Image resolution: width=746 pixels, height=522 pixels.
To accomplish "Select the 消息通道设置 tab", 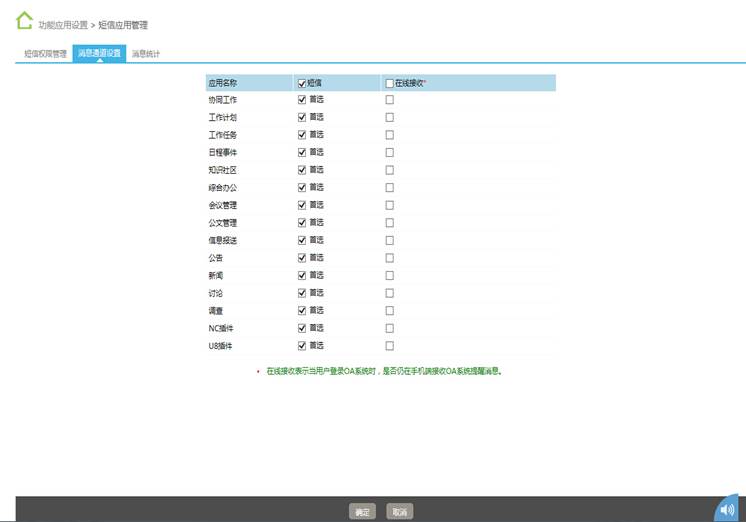I will click(x=98, y=54).
